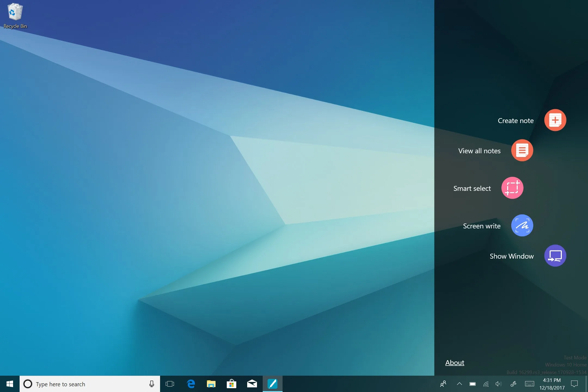Viewport: 588px width, 392px height.
Task: Open the volume speaker control
Action: click(499, 384)
